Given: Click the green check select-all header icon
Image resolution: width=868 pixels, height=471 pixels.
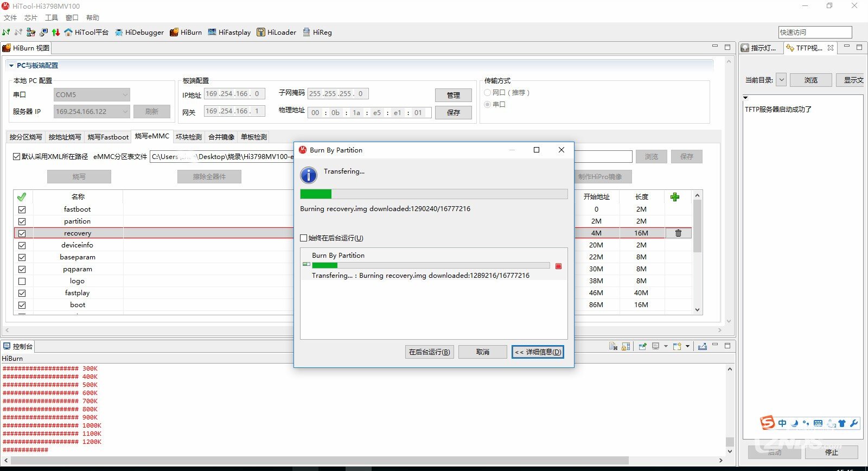Looking at the screenshot, I should pos(22,197).
